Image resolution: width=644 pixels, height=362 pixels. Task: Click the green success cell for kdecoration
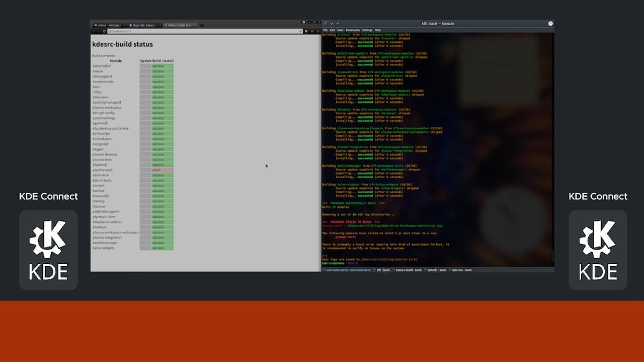[162, 66]
